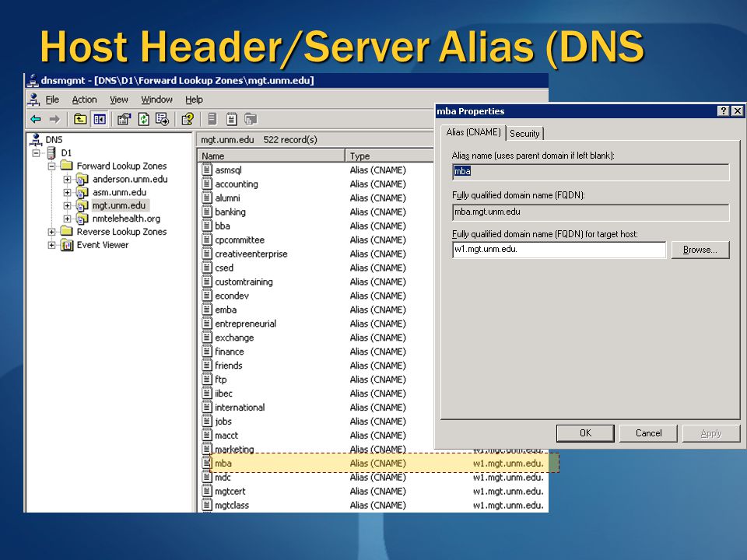Screen dimensions: 747x560
Task: Click the gray New Host server icon
Action: click(212, 119)
